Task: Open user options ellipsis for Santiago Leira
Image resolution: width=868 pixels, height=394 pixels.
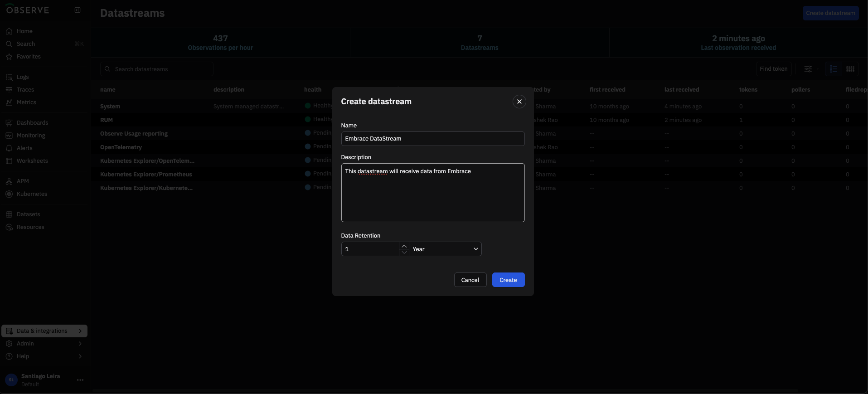Action: [x=80, y=380]
